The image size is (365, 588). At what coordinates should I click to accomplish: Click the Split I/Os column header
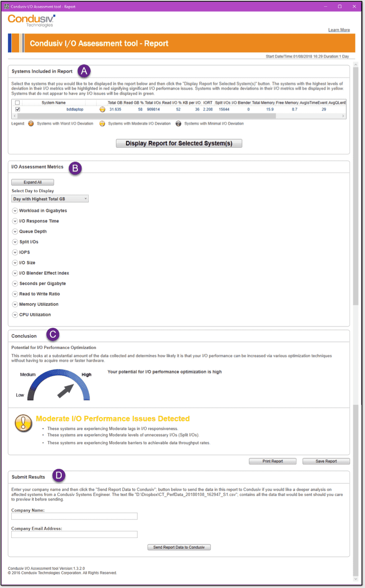223,103
